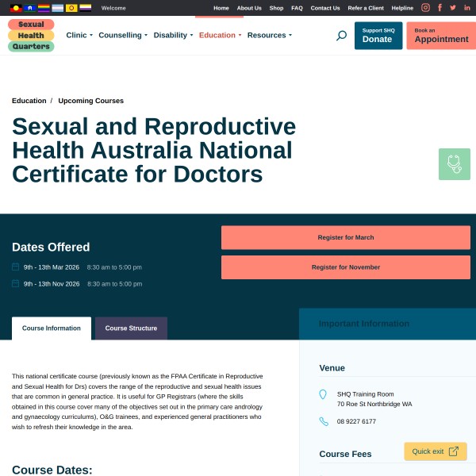Expand the Counselling dropdown menu
The image size is (476, 476).
coord(123,36)
